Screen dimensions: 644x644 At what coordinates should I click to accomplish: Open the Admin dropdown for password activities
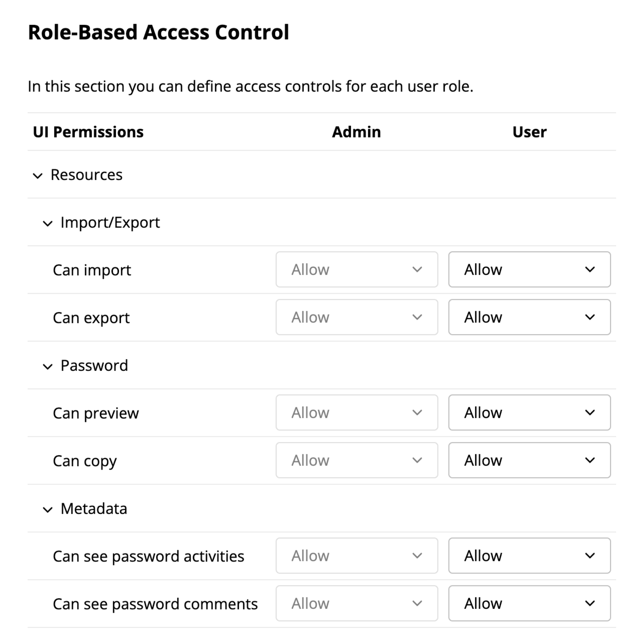pyautogui.click(x=357, y=556)
